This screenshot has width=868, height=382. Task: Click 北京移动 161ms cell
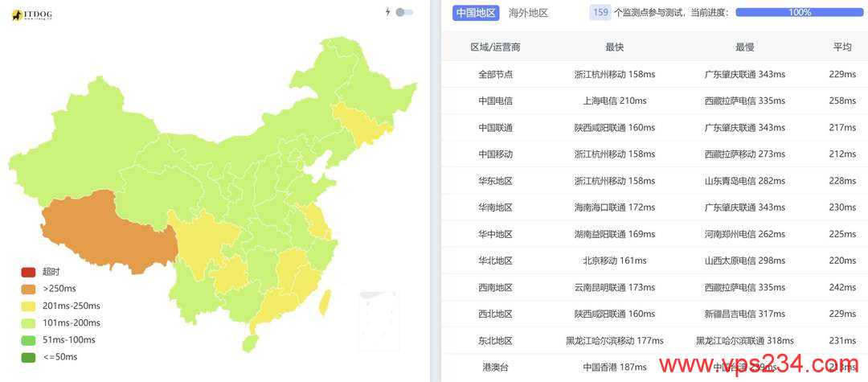(615, 261)
